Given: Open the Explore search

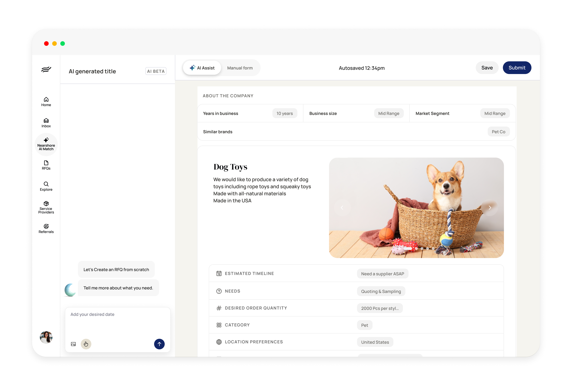Looking at the screenshot, I should 46,186.
